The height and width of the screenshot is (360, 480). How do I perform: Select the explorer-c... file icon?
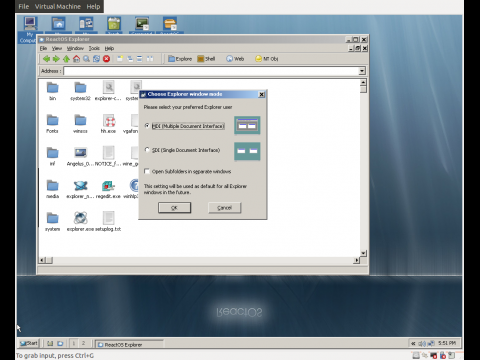108,87
